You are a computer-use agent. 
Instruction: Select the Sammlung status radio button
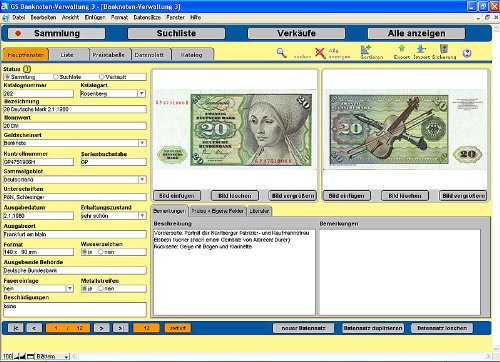point(7,77)
